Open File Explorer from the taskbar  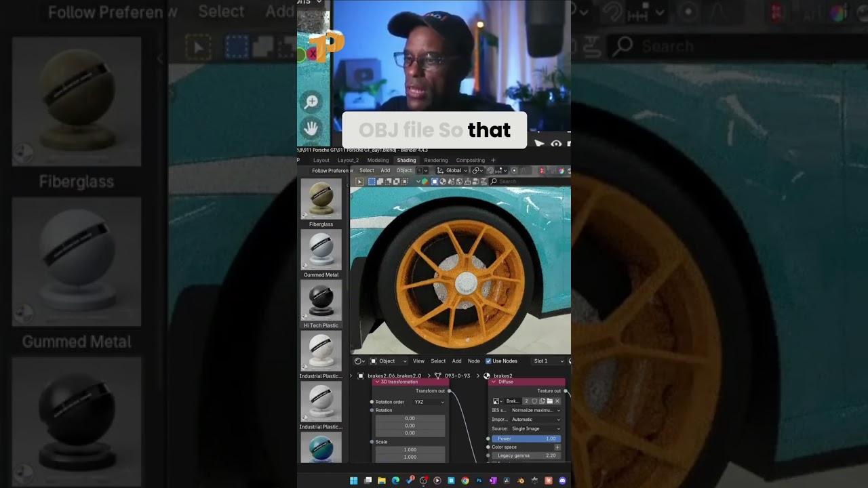[x=382, y=481]
